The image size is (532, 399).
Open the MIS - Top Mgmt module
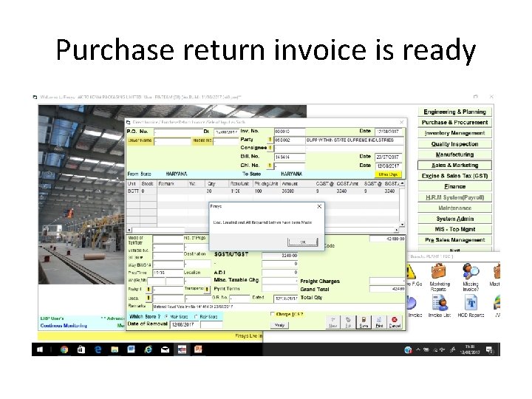pyautogui.click(x=454, y=229)
